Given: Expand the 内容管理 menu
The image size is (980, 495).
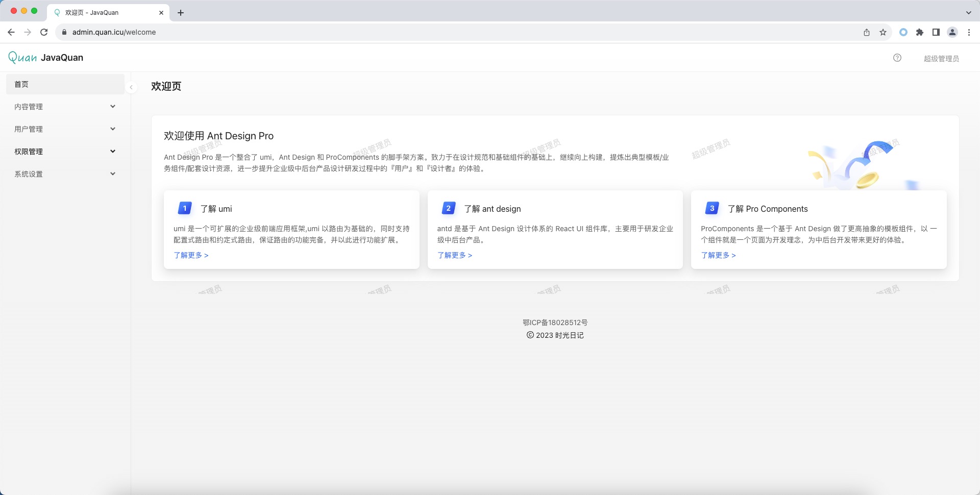Looking at the screenshot, I should click(x=65, y=107).
